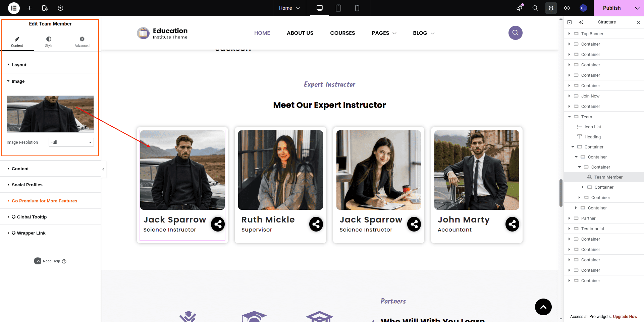Viewport: 644px width, 322px height.
Task: Click the scroll-to-top arrow button
Action: point(543,307)
